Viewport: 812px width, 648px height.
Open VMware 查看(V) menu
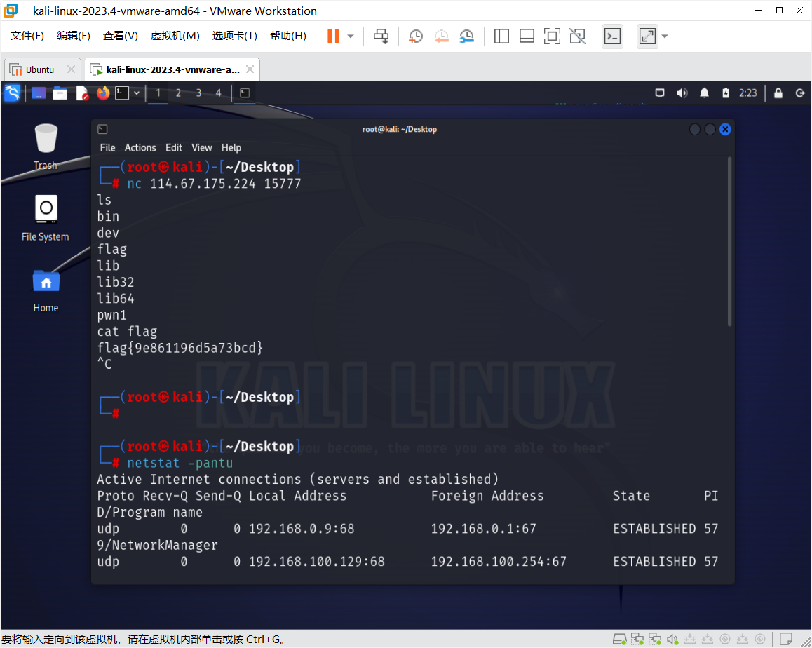tap(120, 36)
